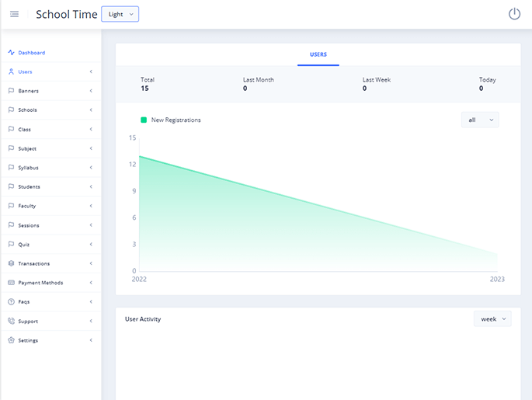The width and height of the screenshot is (532, 400).
Task: Click the Faqs question mark icon
Action: [x=11, y=301]
